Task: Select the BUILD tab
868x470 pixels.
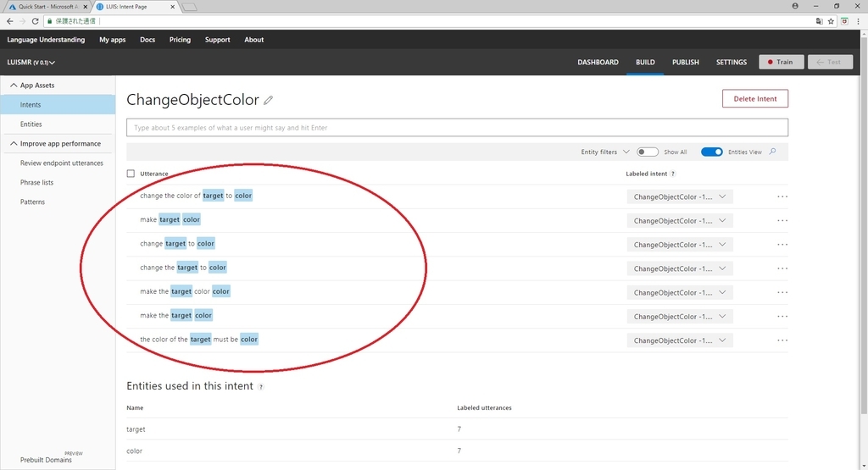Action: [x=645, y=62]
